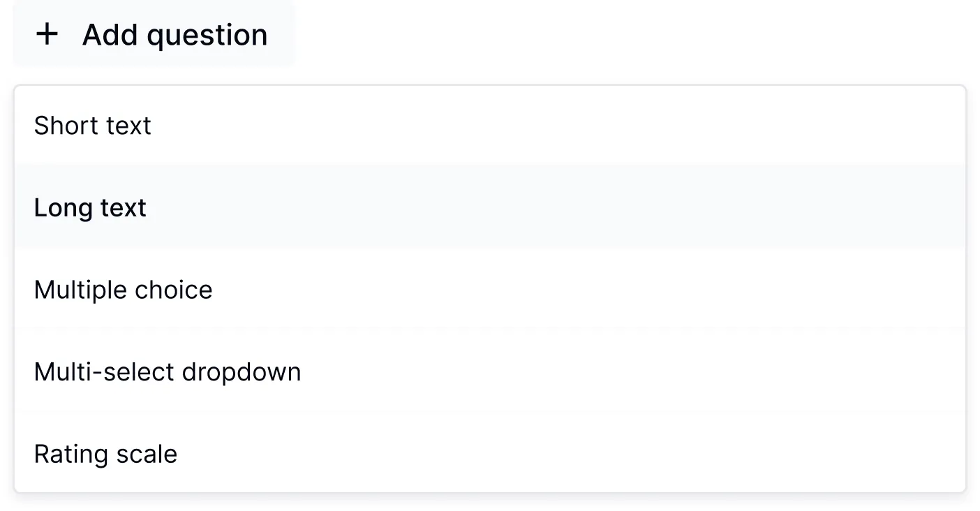This screenshot has height=511, width=980.
Task: Select Multi-select dropdown question type
Action: click(168, 372)
